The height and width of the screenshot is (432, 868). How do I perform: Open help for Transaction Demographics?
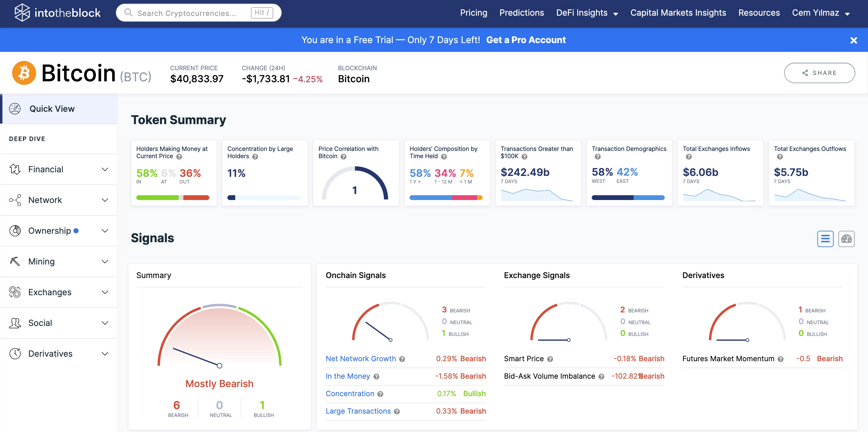coord(597,157)
